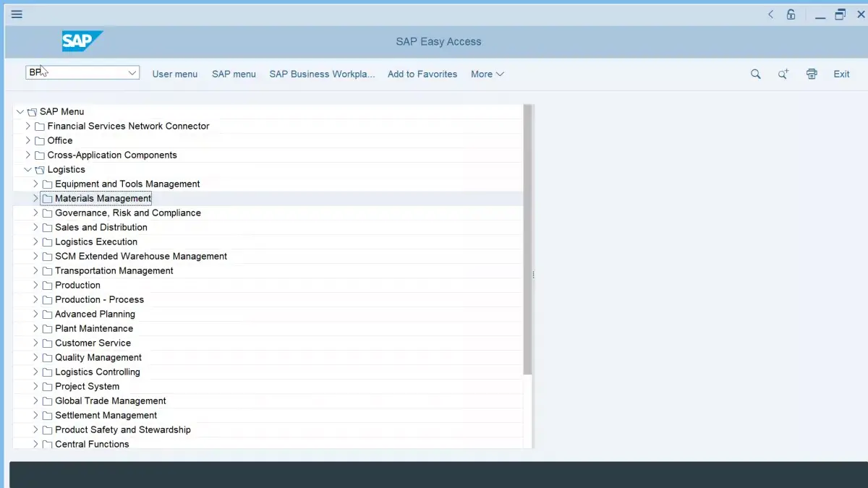This screenshot has height=488, width=868.
Task: Click the Office folder icon
Action: [x=40, y=140]
